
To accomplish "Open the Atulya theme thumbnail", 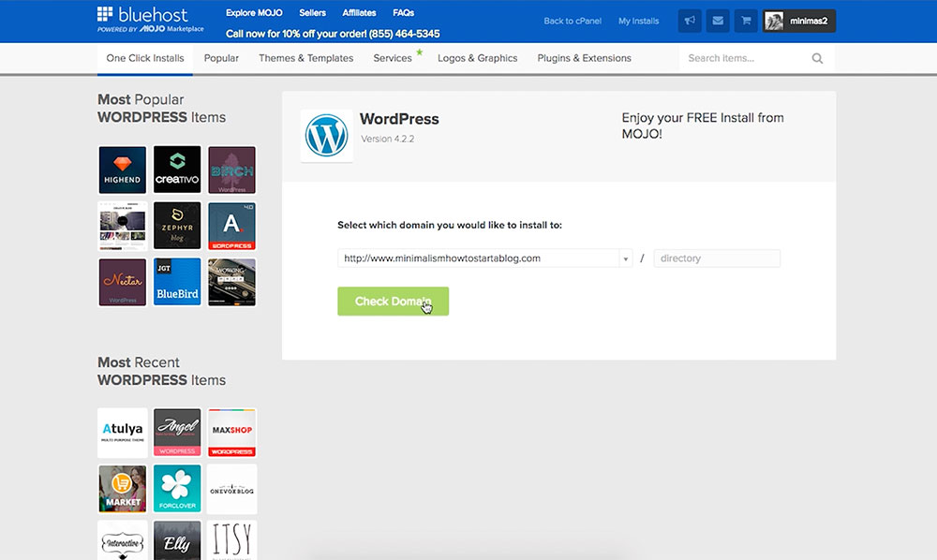I will [123, 433].
